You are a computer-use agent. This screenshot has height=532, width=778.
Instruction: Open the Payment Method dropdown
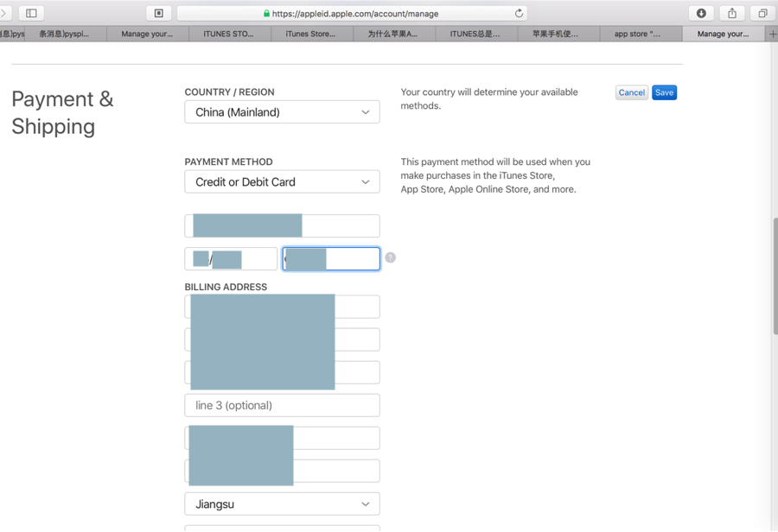click(x=282, y=182)
